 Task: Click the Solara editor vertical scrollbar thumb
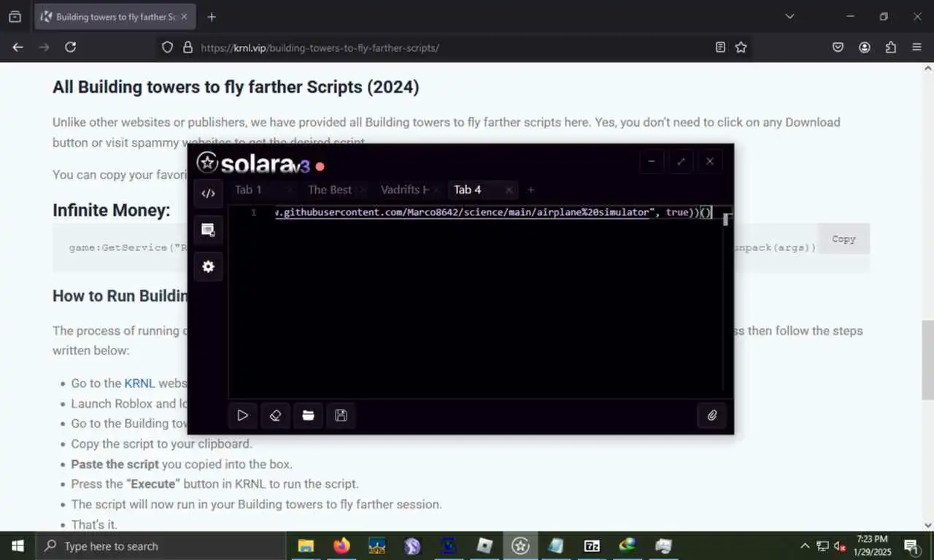click(x=725, y=219)
